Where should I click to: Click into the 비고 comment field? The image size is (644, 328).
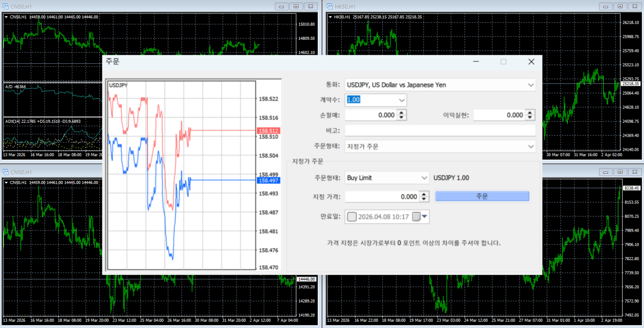440,131
